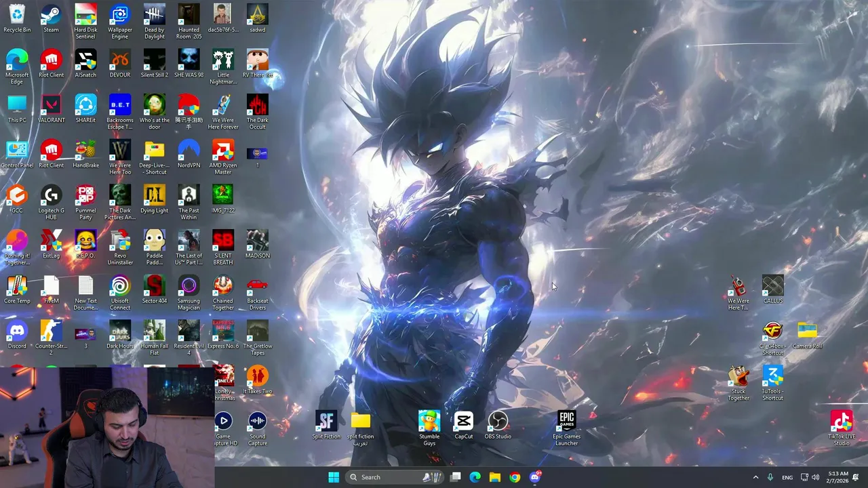Image resolution: width=868 pixels, height=488 pixels.
Task: Select the Human Fall Flat icon
Action: (155, 338)
